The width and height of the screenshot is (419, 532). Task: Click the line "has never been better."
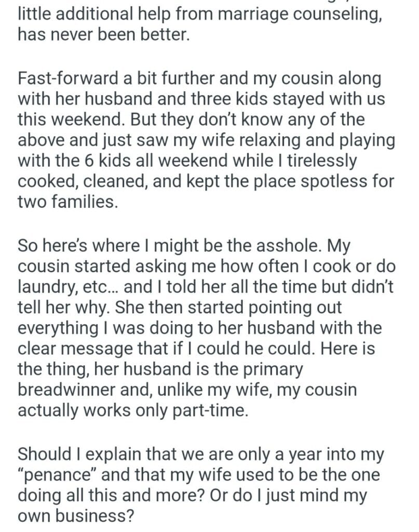pos(100,35)
